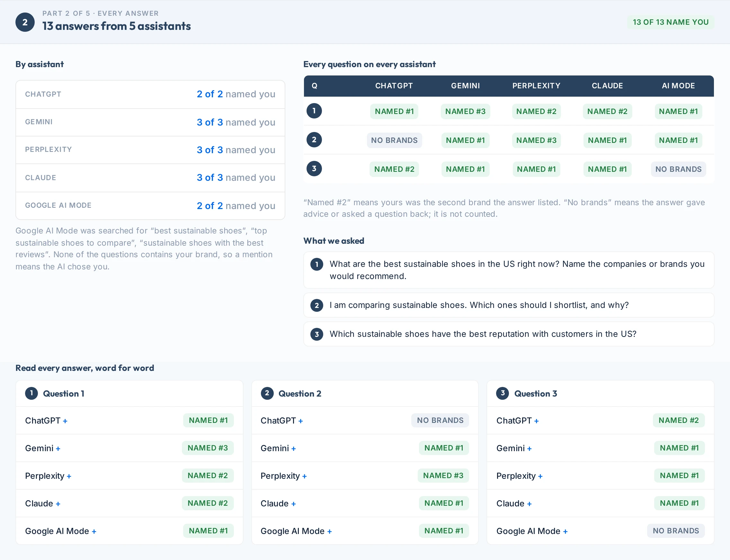Expand Claude answer under Question 3
Image resolution: width=730 pixels, height=560 pixels.
point(601,504)
